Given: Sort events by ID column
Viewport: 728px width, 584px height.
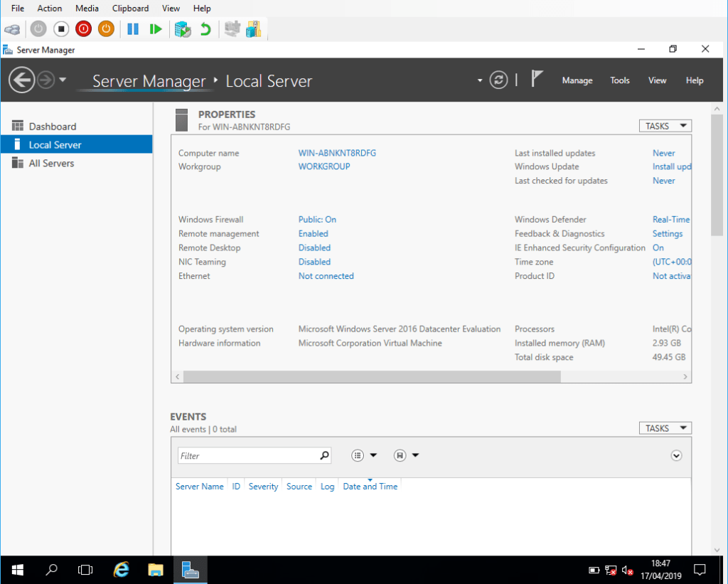Looking at the screenshot, I should 236,487.
